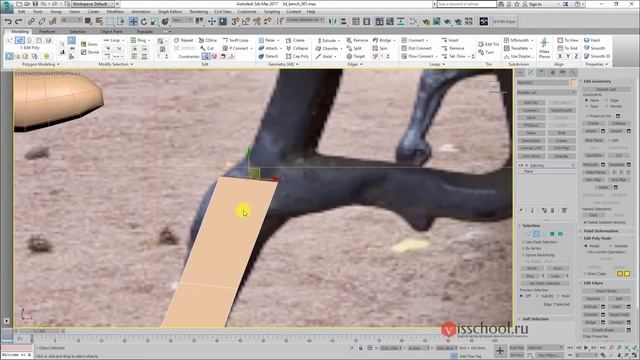Click the Undo arrow in main toolbar

(x=8, y=21)
